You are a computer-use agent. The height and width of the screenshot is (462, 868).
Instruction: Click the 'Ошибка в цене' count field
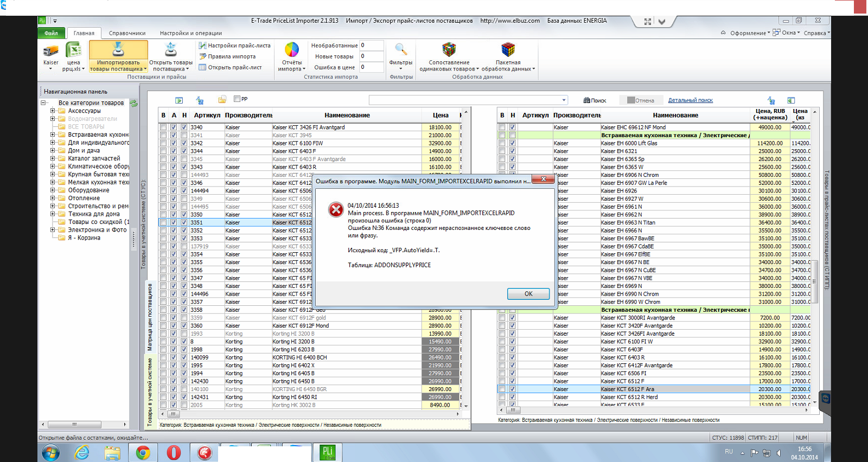click(372, 67)
